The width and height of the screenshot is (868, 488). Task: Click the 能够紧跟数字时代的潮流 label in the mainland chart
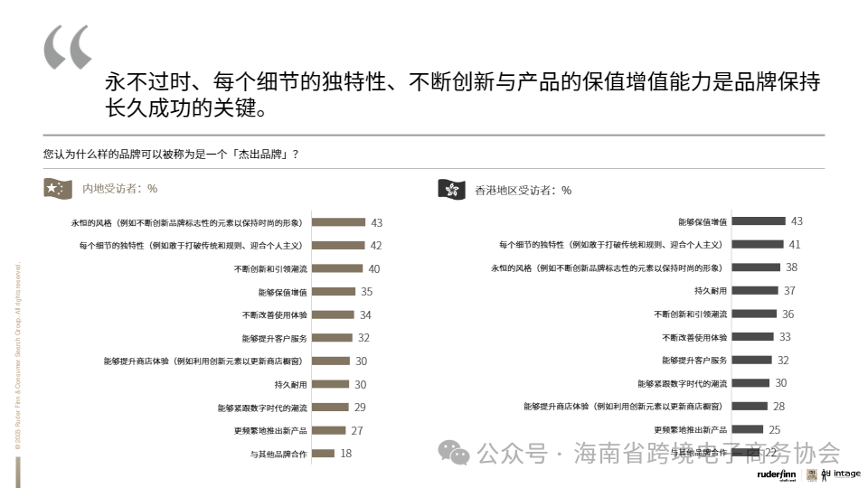click(x=262, y=408)
